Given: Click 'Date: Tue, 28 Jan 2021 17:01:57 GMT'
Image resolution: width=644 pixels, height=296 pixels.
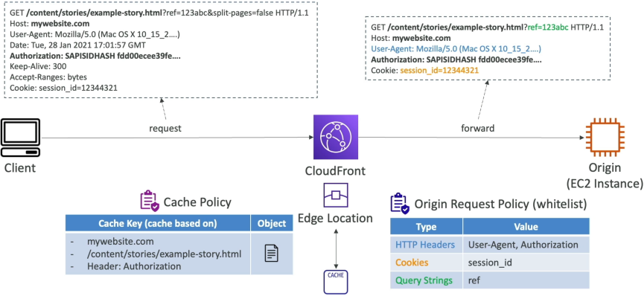Looking at the screenshot, I should pos(77,45).
